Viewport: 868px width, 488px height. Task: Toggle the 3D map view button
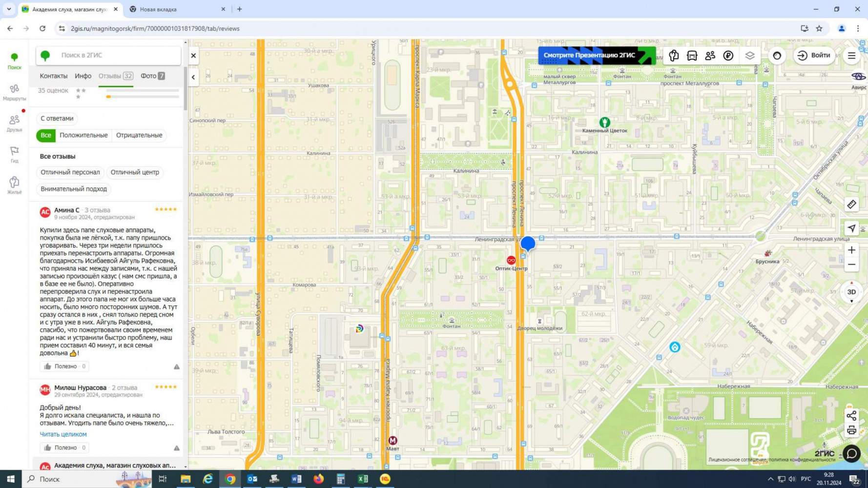coord(851,292)
